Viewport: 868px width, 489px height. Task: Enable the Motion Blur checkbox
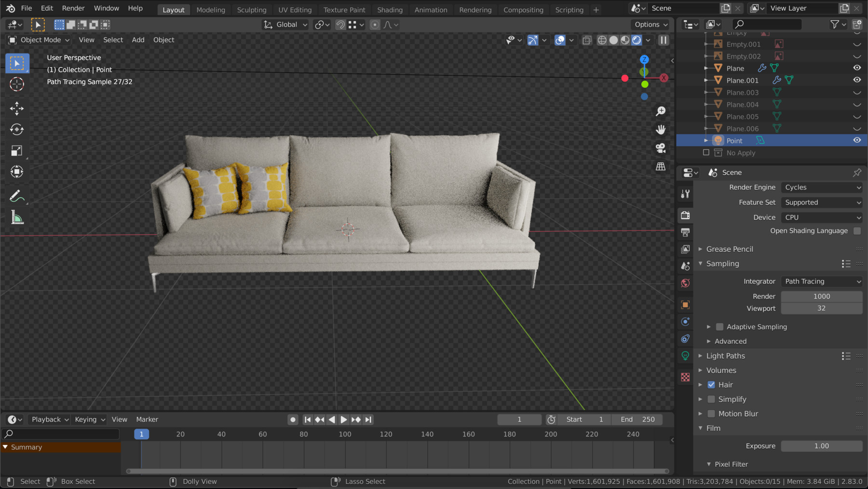click(x=711, y=414)
